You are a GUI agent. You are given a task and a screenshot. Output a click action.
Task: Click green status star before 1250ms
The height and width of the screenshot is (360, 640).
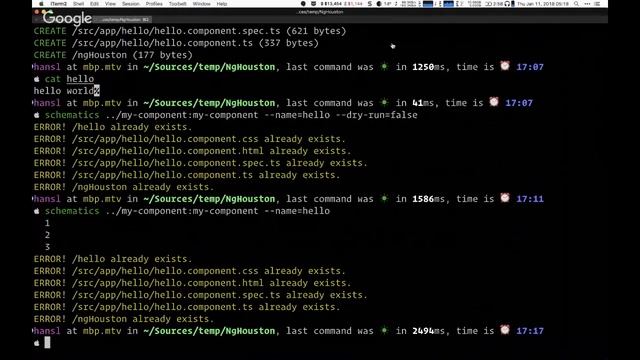pyautogui.click(x=384, y=67)
